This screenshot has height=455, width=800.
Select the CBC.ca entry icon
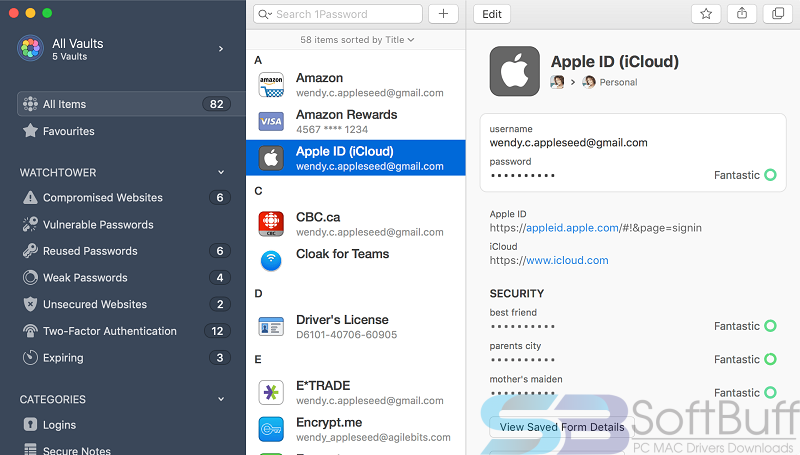coord(271,224)
